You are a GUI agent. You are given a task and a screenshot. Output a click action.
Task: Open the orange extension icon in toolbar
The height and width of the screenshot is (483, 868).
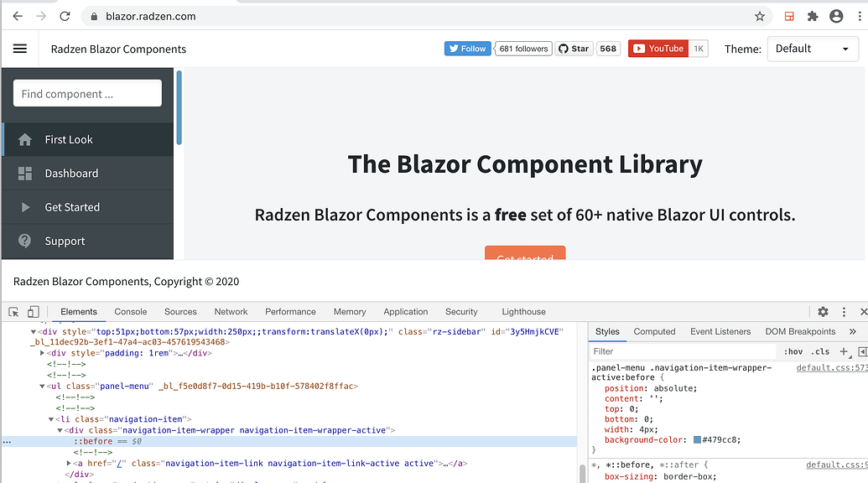click(x=789, y=16)
